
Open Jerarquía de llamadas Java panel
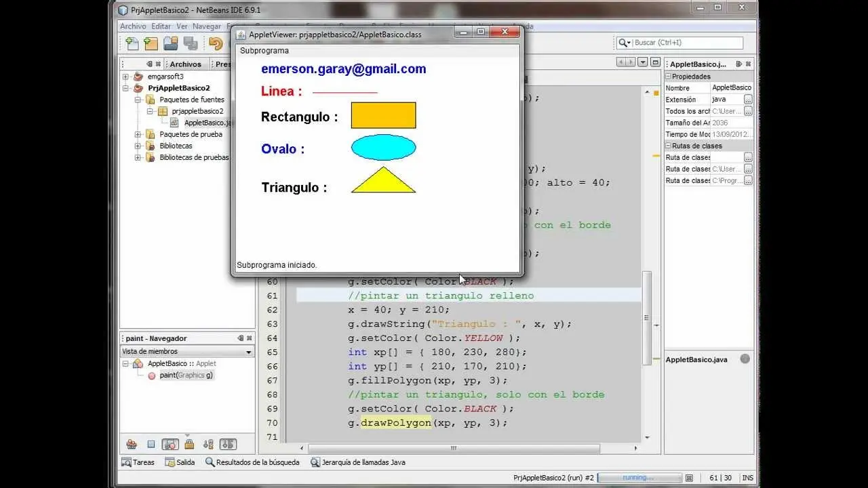point(358,462)
